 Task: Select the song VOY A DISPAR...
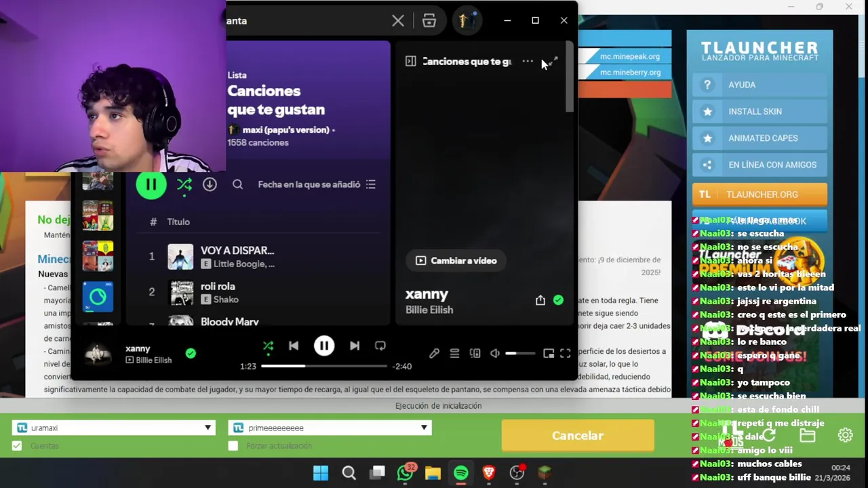pos(237,251)
